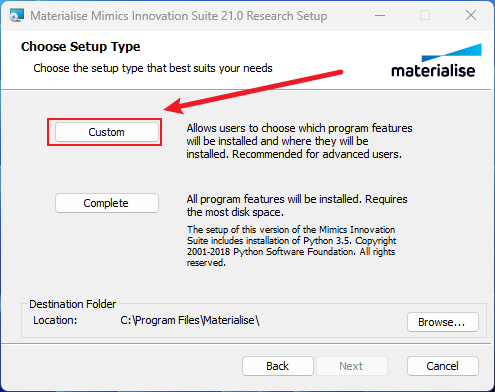The width and height of the screenshot is (495, 392).
Task: Click the Python 3.5 copyright notice
Action: tap(291, 246)
